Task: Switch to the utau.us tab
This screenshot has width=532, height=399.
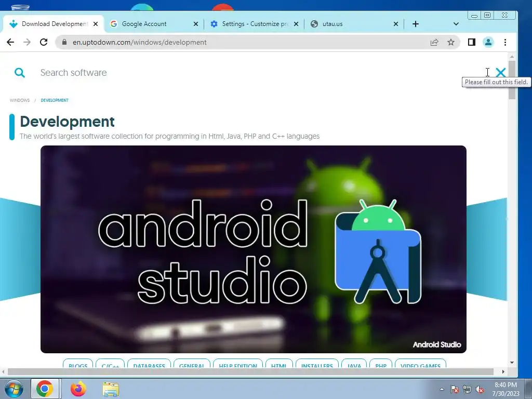Action: pos(354,24)
